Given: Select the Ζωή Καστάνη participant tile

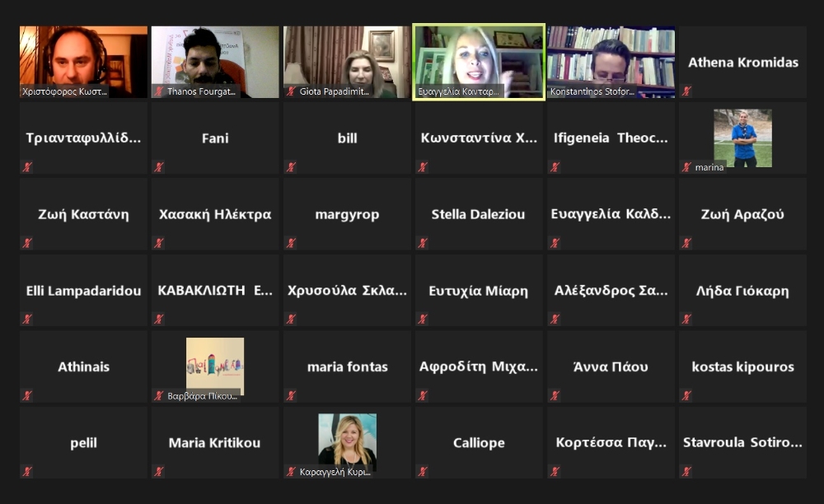Looking at the screenshot, I should (x=83, y=214).
